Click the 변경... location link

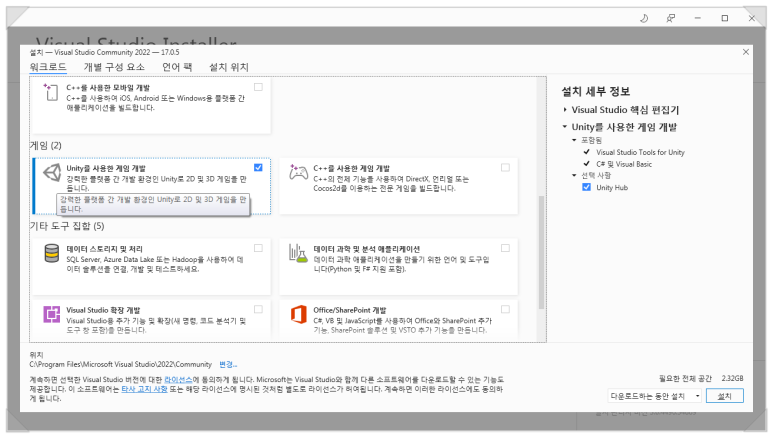(x=228, y=365)
